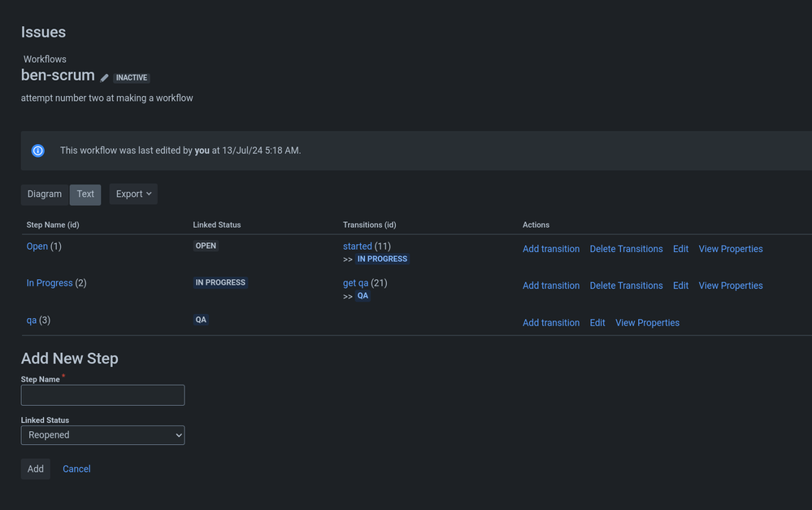
Task: Click the QA target badge under get qa
Action: 363,295
